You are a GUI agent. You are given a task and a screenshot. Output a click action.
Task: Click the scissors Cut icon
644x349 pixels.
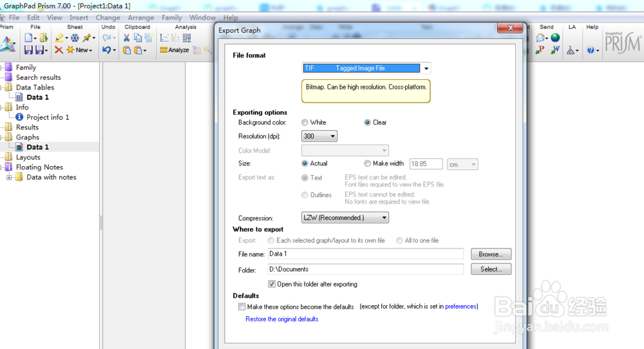coord(126,38)
